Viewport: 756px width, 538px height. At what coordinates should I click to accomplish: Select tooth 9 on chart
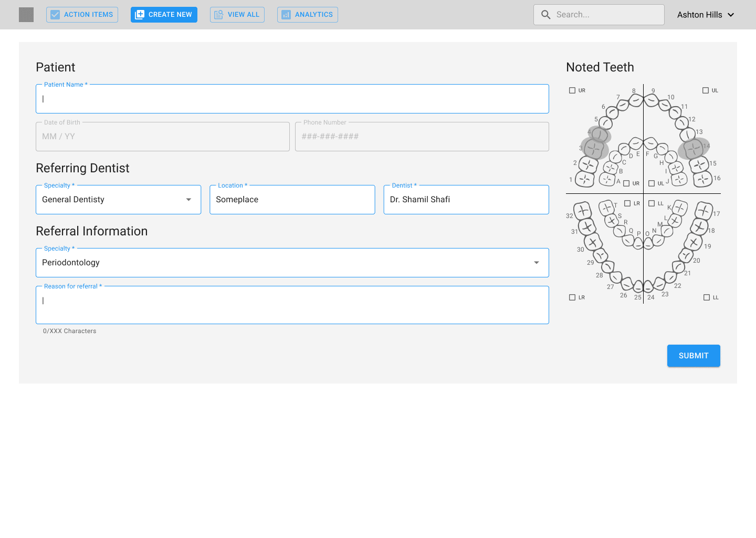coord(652,100)
